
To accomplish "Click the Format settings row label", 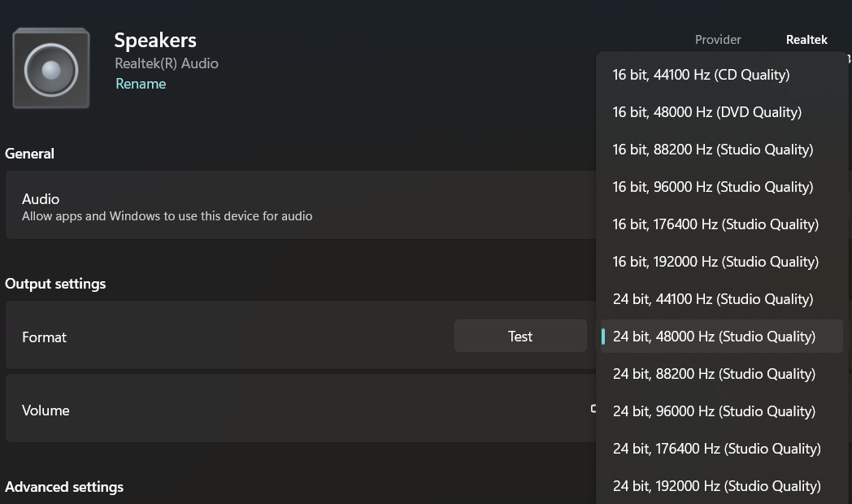I will [44, 337].
